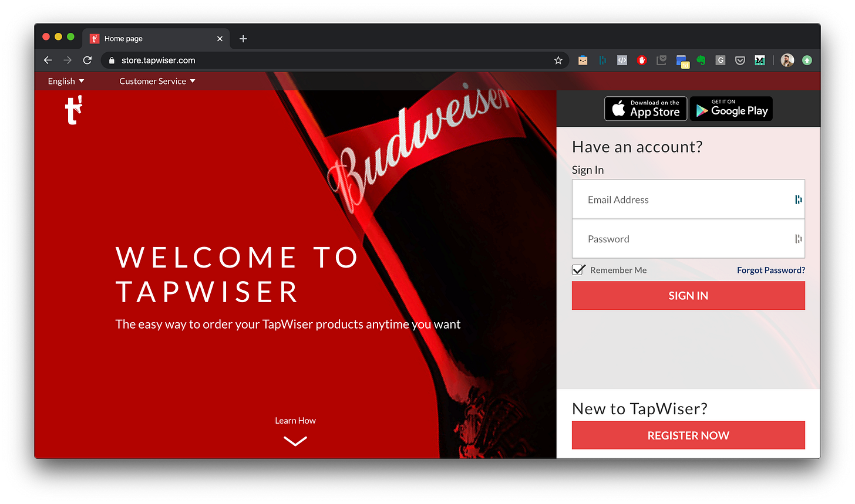This screenshot has height=504, width=855.
Task: Click Dashlane icon in Email Address field
Action: 798,199
